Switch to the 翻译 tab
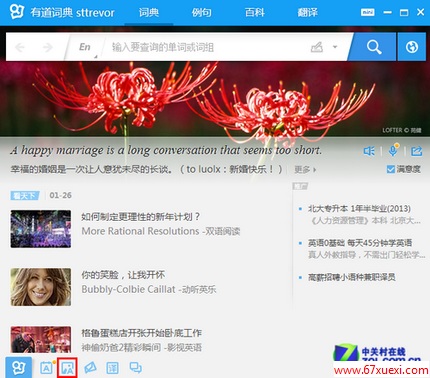430x378 pixels. point(307,13)
